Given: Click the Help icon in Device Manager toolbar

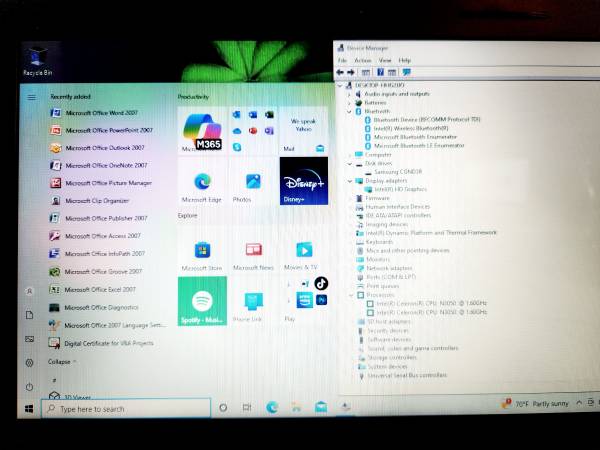Looking at the screenshot, I should click(x=380, y=72).
